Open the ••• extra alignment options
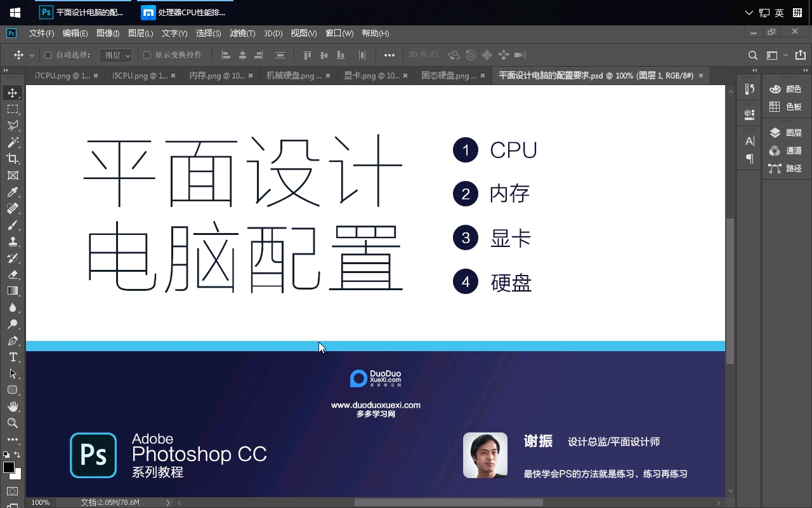This screenshot has width=812, height=508. click(x=390, y=55)
